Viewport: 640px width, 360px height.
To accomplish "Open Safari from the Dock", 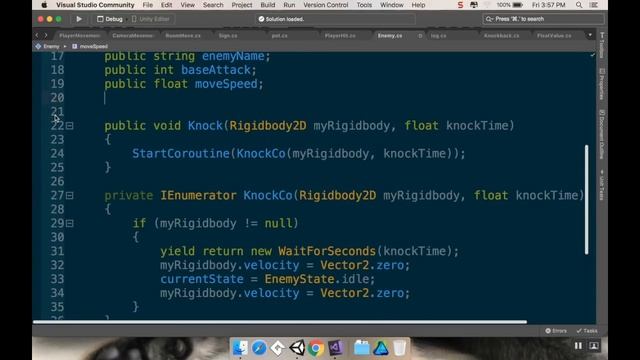I will [259, 348].
